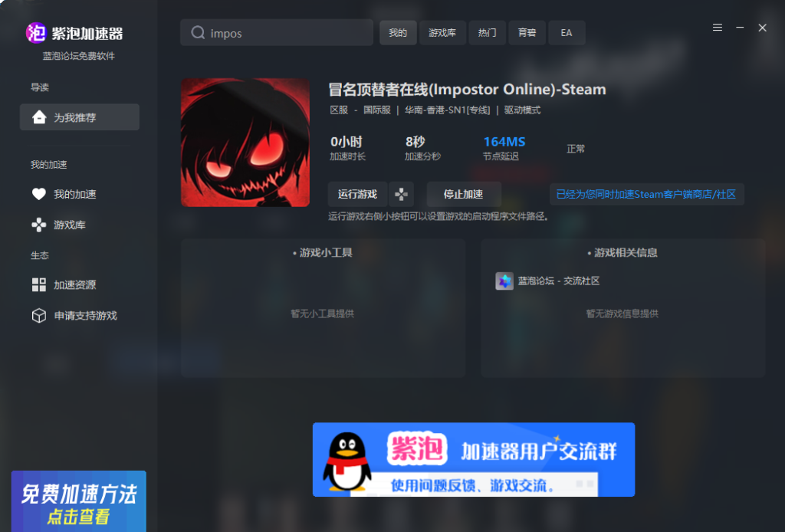Click the home icon beside 为我推荐

(39, 117)
